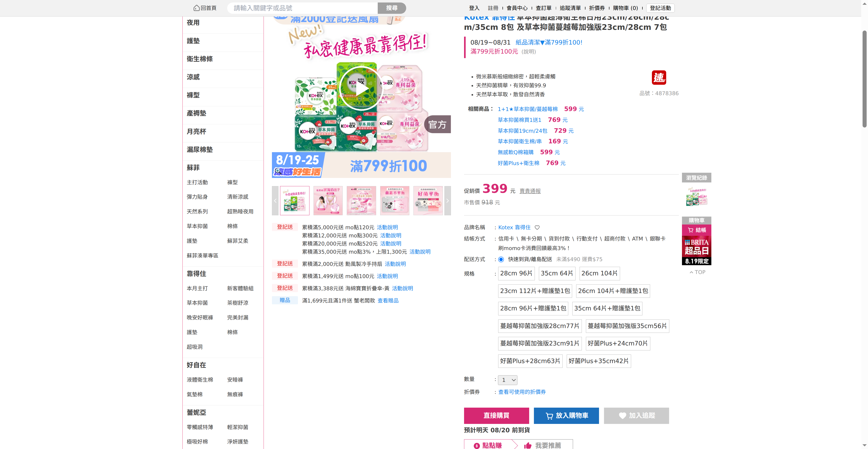The image size is (868, 449).
Task: Open 漏尿棉墊 category in sidebar
Action: [200, 150]
